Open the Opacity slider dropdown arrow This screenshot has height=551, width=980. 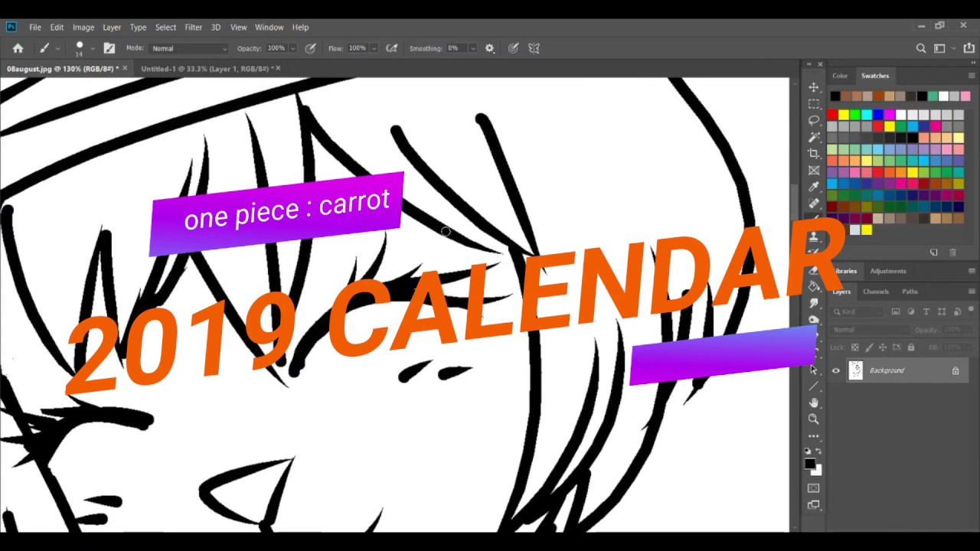click(292, 48)
